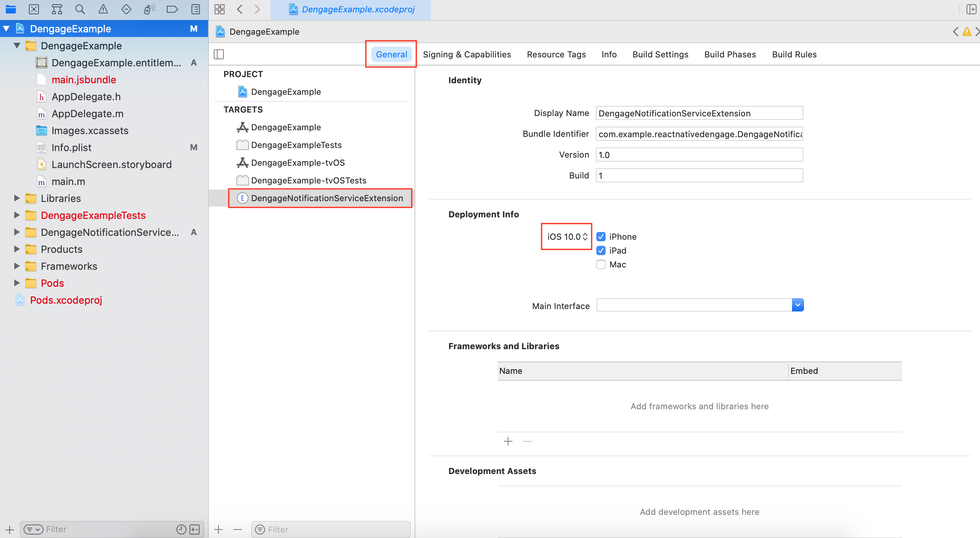Select Pods.xcodeproj in the navigator
The width and height of the screenshot is (980, 538).
(66, 300)
